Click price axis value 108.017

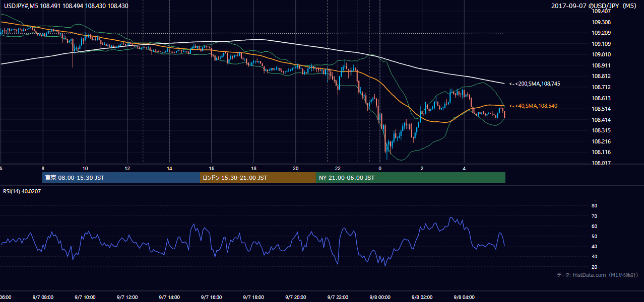[601, 163]
